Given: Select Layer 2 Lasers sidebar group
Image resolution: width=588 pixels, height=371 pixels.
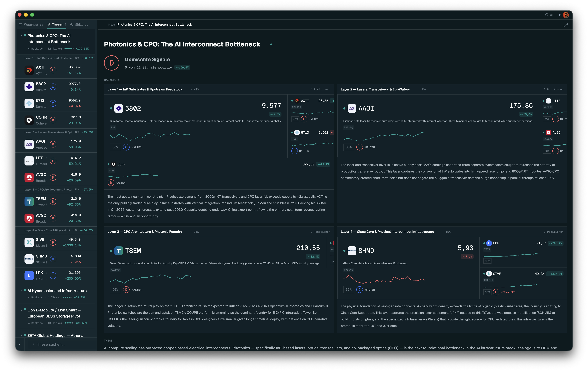Looking at the screenshot, I should coord(56,132).
